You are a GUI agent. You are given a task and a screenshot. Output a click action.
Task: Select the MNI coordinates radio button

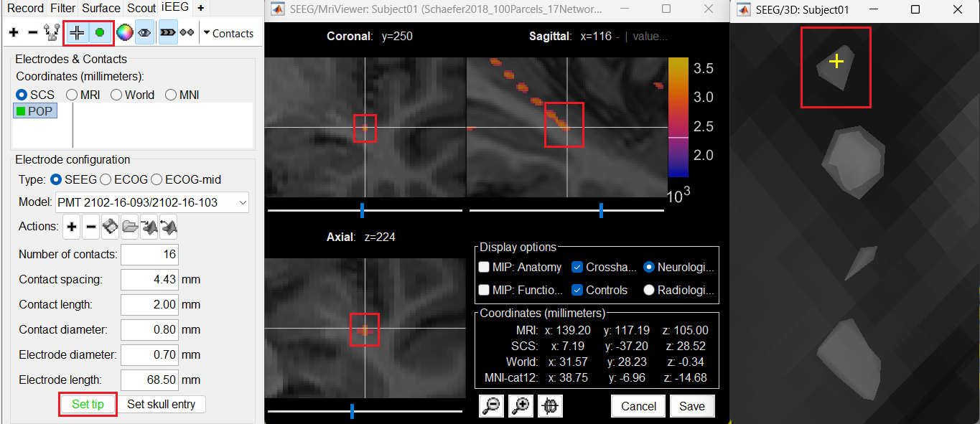tap(172, 95)
